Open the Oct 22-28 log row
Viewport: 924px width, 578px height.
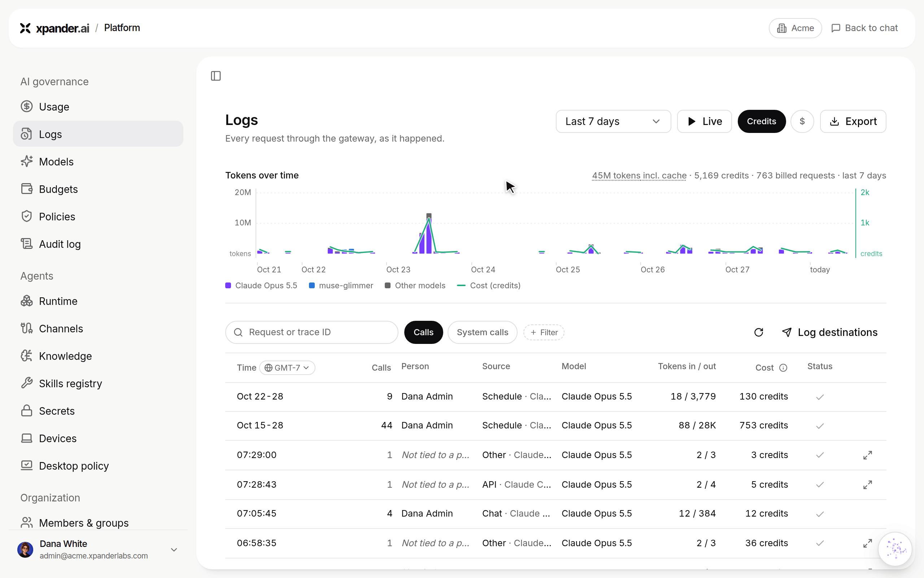point(555,396)
